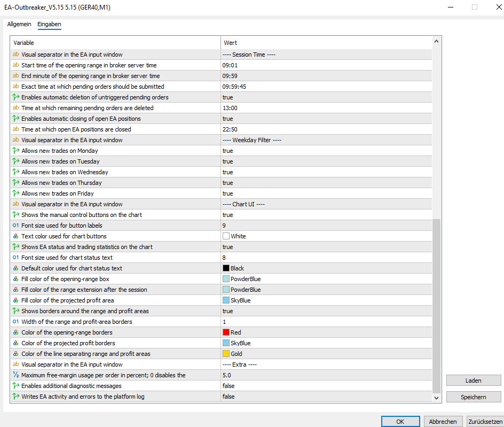
Task: Click the OK button
Action: click(x=400, y=422)
